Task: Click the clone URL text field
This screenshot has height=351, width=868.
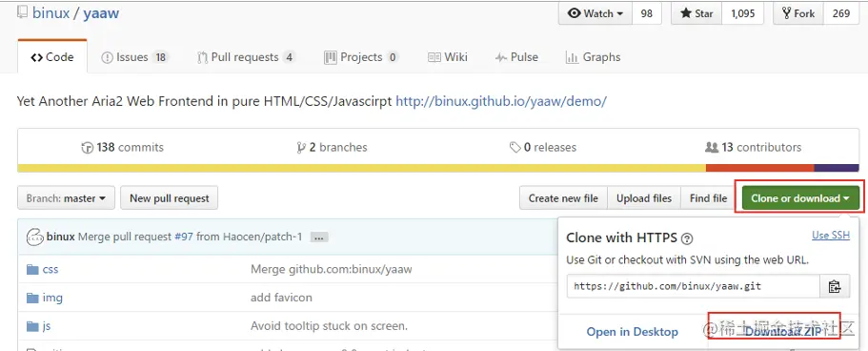Action: [x=694, y=287]
